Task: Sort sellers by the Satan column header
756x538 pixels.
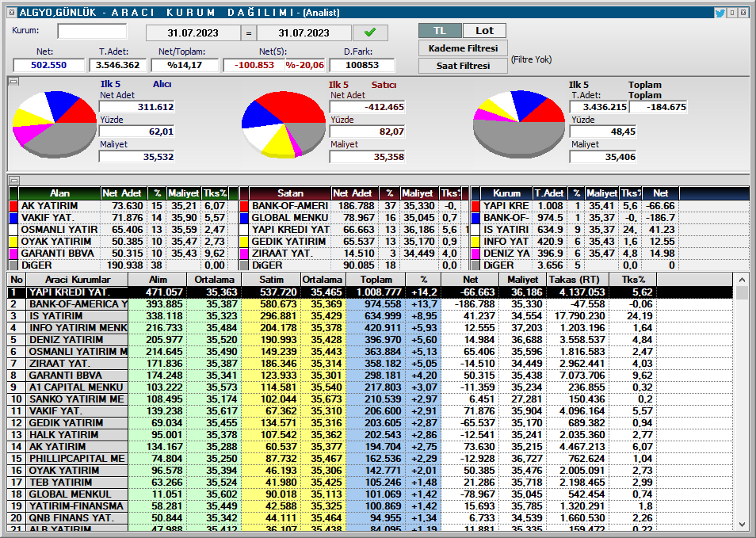Action: click(x=290, y=193)
